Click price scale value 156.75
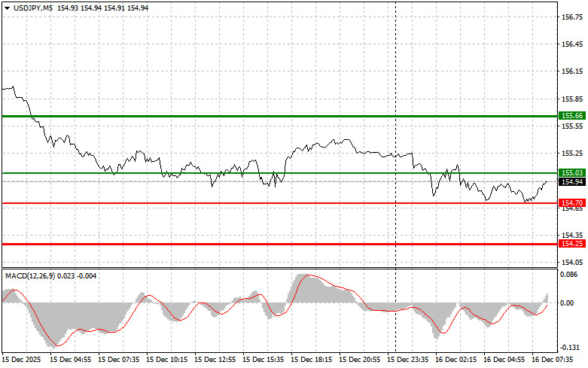This screenshot has width=588, height=368. [572, 17]
